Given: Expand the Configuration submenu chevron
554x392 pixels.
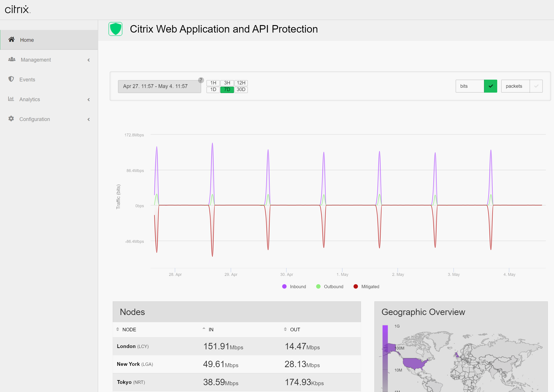Looking at the screenshot, I should pos(89,119).
